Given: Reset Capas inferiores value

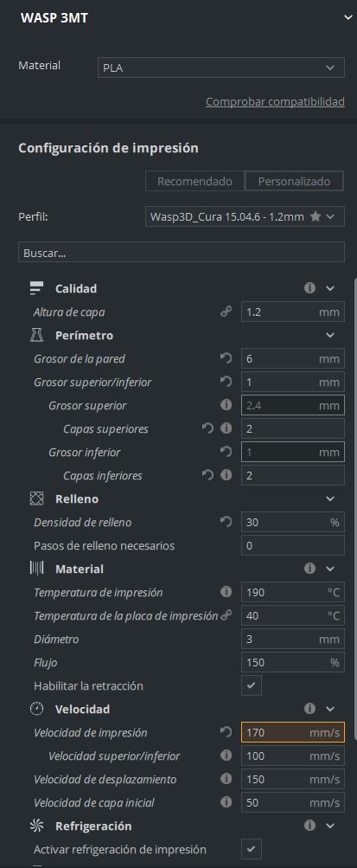Looking at the screenshot, I should coord(207,475).
